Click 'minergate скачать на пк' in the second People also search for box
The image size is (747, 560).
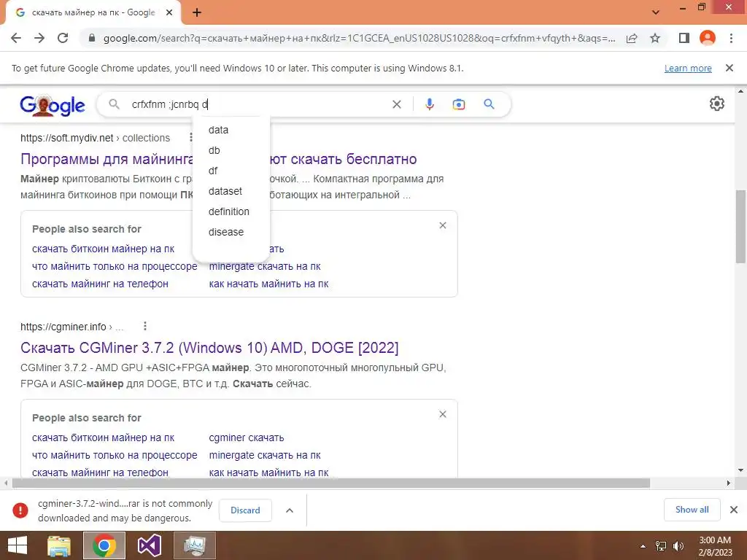pyautogui.click(x=264, y=455)
